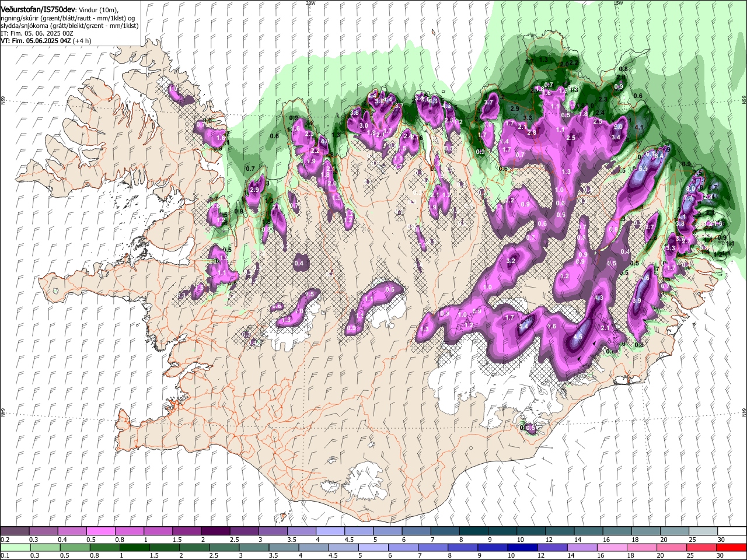This screenshot has height=560, width=747.
Task: Select the pale green 0.1 legend swatch
Action: click(x=15, y=547)
